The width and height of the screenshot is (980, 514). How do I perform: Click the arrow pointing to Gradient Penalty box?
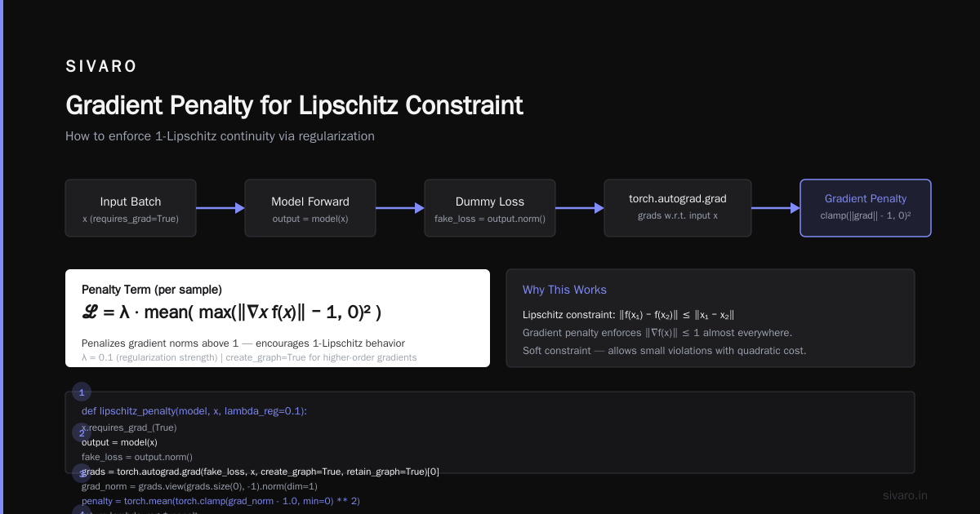[x=776, y=208]
